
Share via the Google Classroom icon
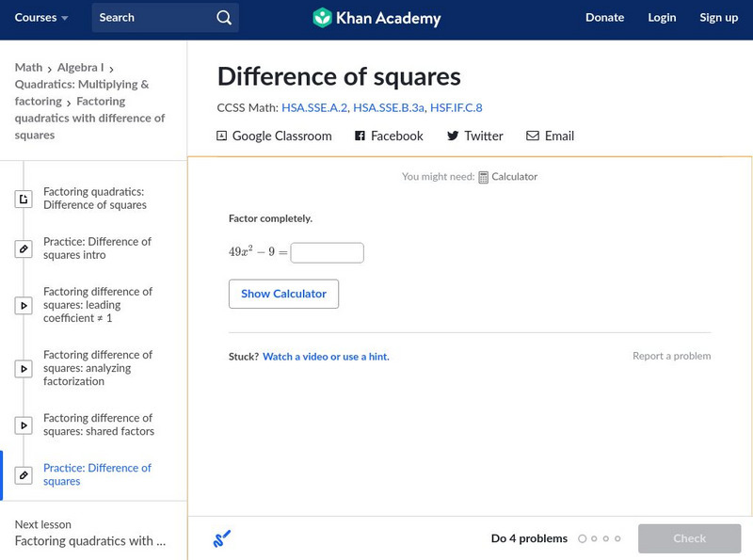tap(222, 136)
